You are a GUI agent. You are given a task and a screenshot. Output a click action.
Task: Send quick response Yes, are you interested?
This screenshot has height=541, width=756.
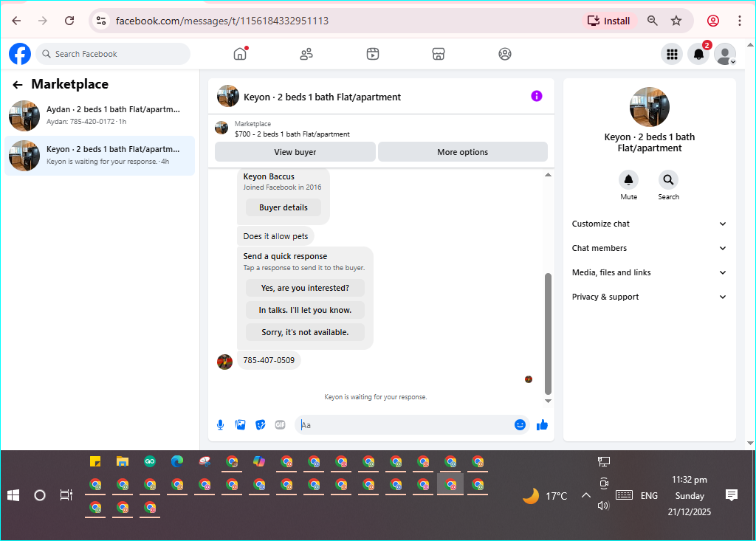(305, 288)
